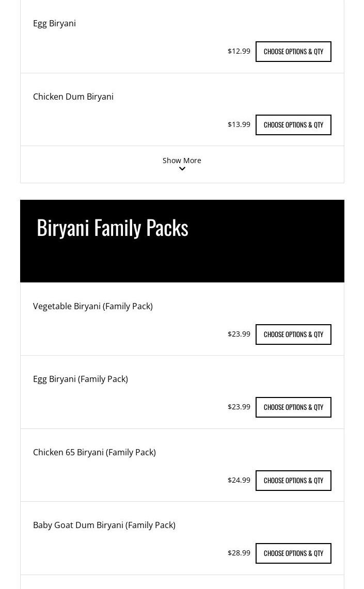Open the Baby Goat Dum Biryani (Family Pack) title
The height and width of the screenshot is (589, 364).
click(104, 525)
